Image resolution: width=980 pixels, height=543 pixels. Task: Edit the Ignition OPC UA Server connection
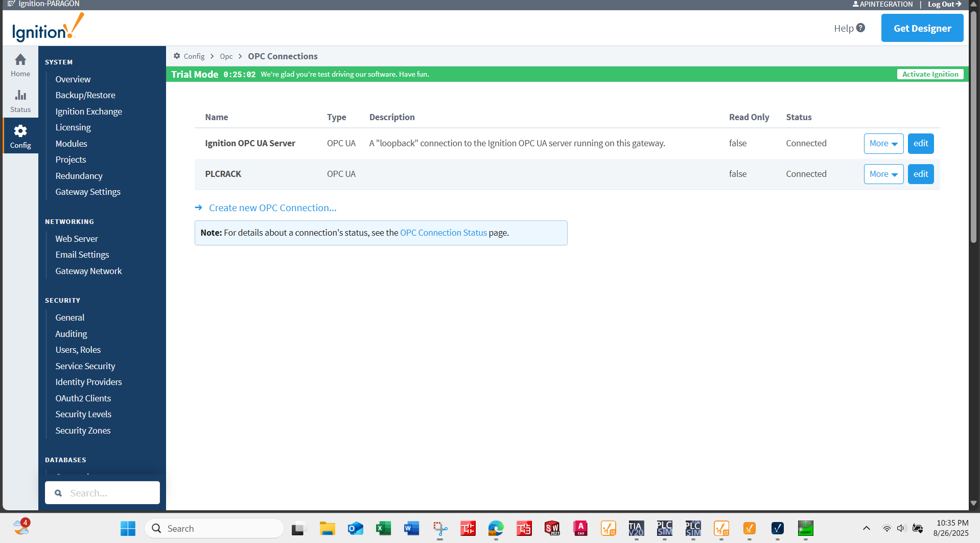[921, 144]
